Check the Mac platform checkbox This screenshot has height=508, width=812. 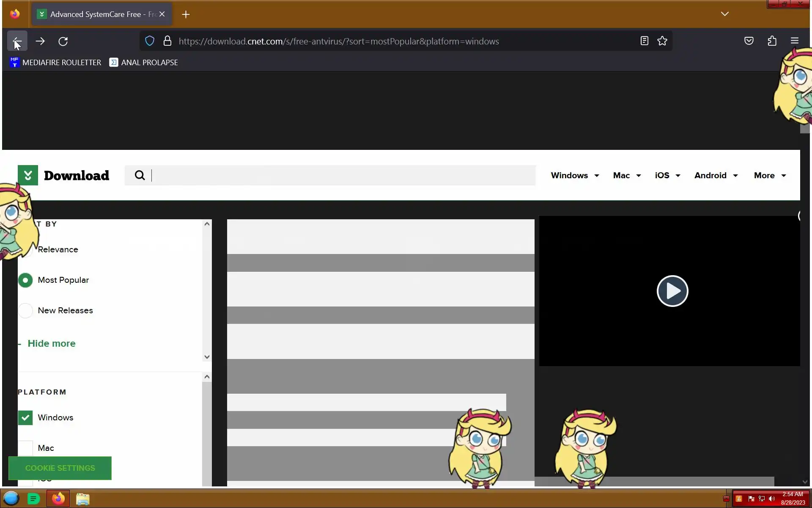coord(25,448)
